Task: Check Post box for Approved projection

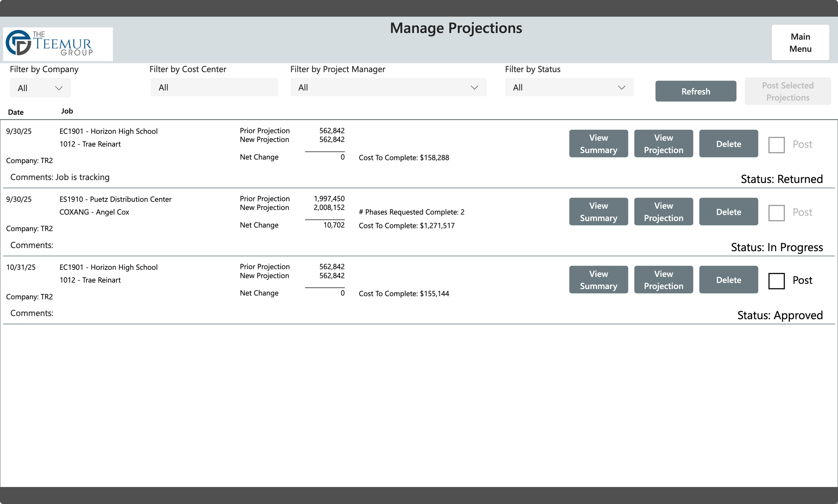Action: pyautogui.click(x=776, y=281)
